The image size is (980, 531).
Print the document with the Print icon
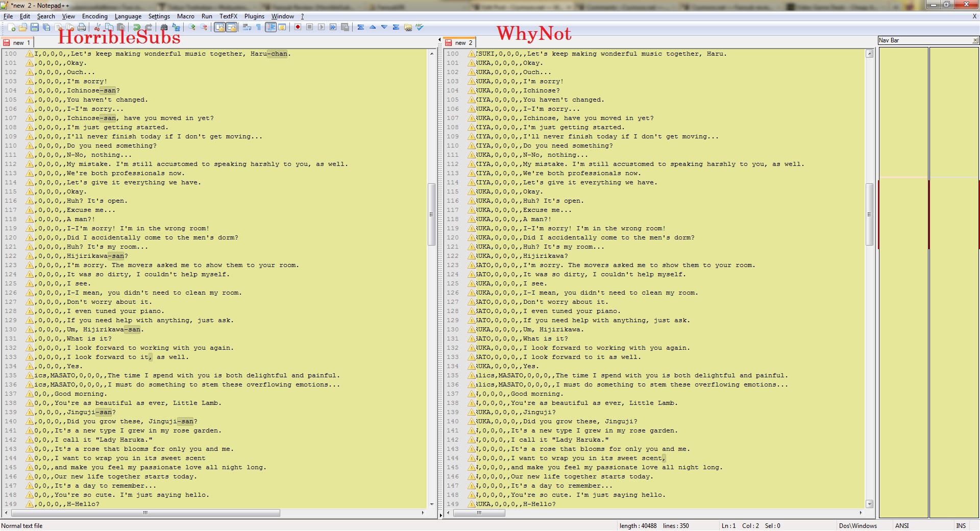tap(82, 27)
